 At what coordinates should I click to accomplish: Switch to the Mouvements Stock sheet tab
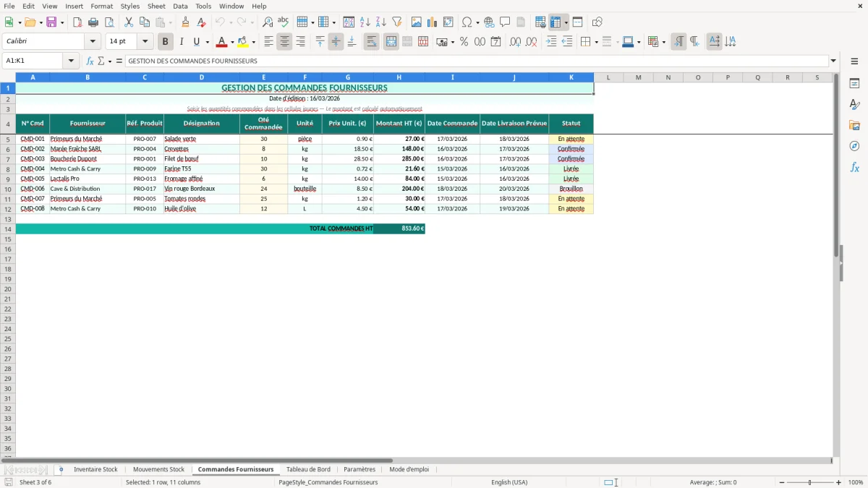[x=158, y=469]
